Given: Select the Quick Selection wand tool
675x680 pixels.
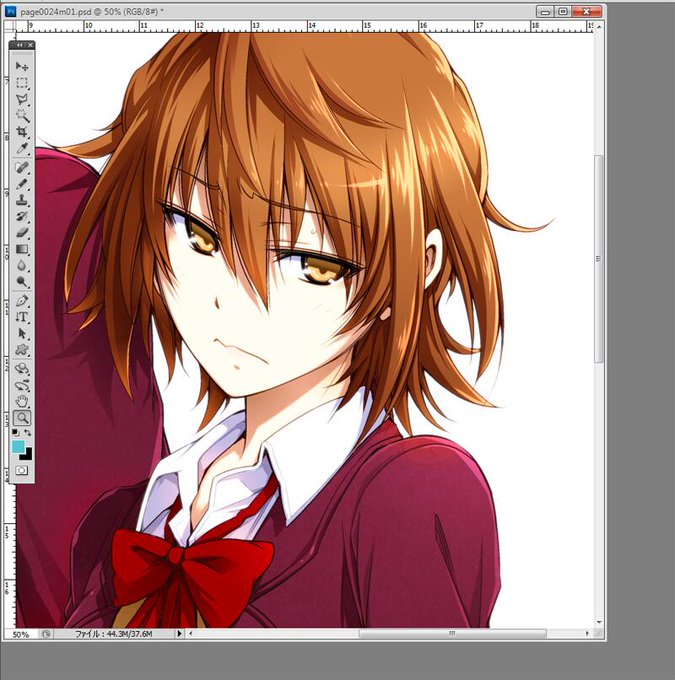Looking at the screenshot, I should tap(22, 115).
